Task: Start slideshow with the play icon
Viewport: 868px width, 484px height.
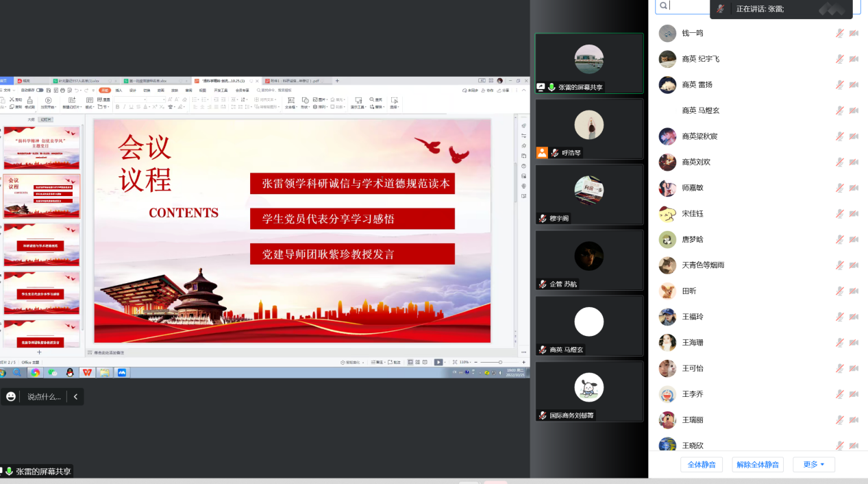Action: tap(438, 362)
